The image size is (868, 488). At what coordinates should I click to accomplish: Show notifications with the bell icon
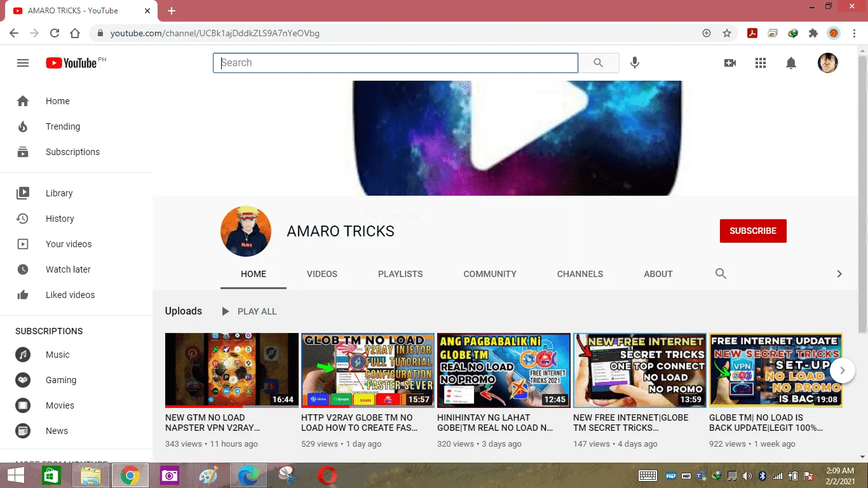[x=791, y=63]
